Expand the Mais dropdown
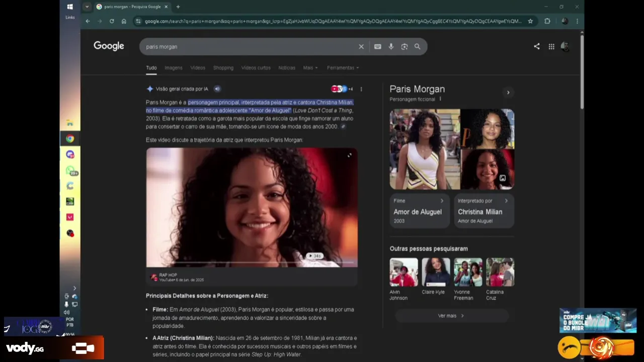The width and height of the screenshot is (644, 362). click(310, 68)
